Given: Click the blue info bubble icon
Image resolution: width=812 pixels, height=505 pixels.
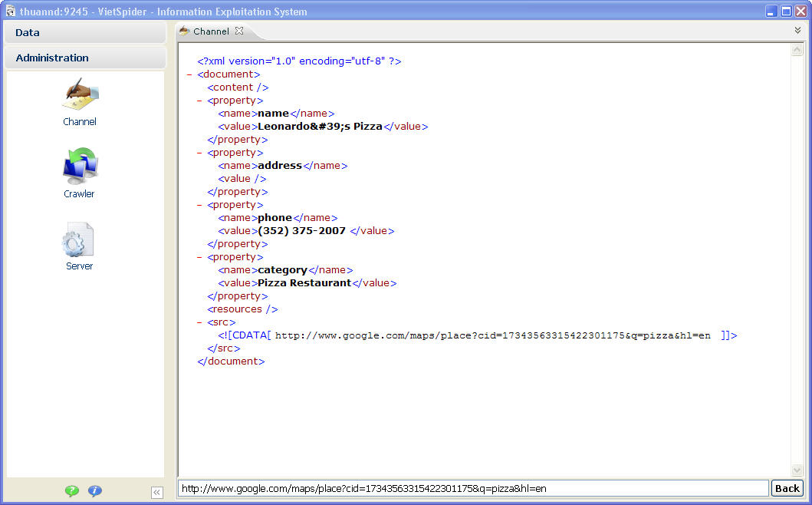Looking at the screenshot, I should point(95,490).
